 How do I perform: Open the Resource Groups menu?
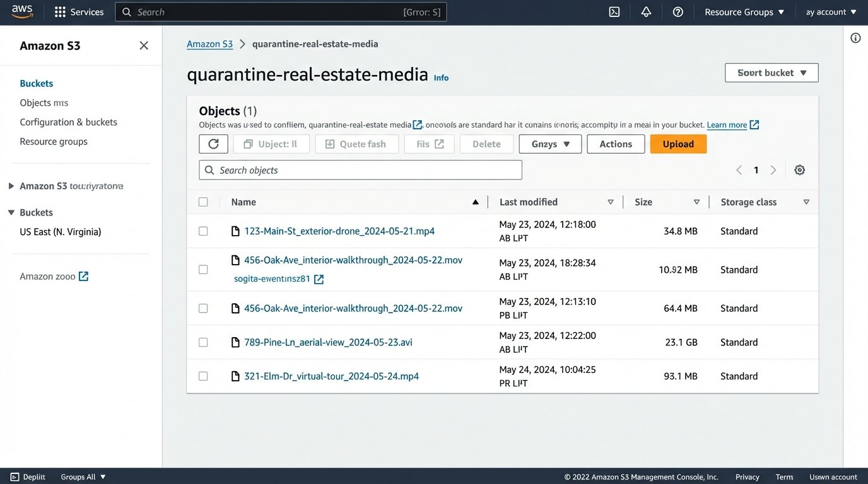[x=744, y=11]
